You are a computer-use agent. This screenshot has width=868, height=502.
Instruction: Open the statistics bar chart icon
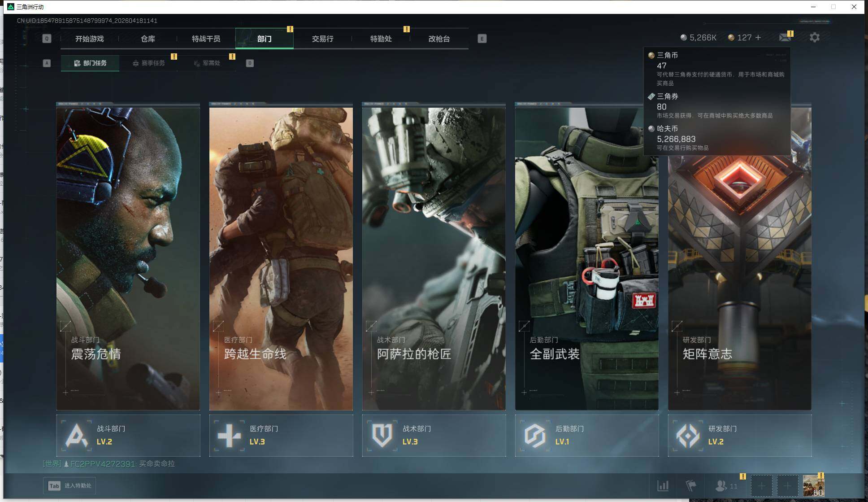[663, 485]
